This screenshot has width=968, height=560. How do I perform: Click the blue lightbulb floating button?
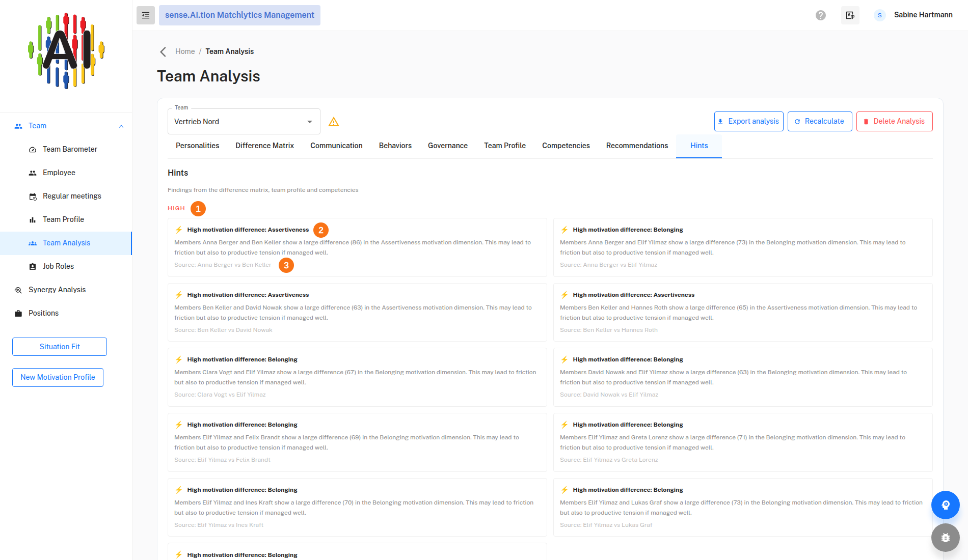click(x=945, y=505)
